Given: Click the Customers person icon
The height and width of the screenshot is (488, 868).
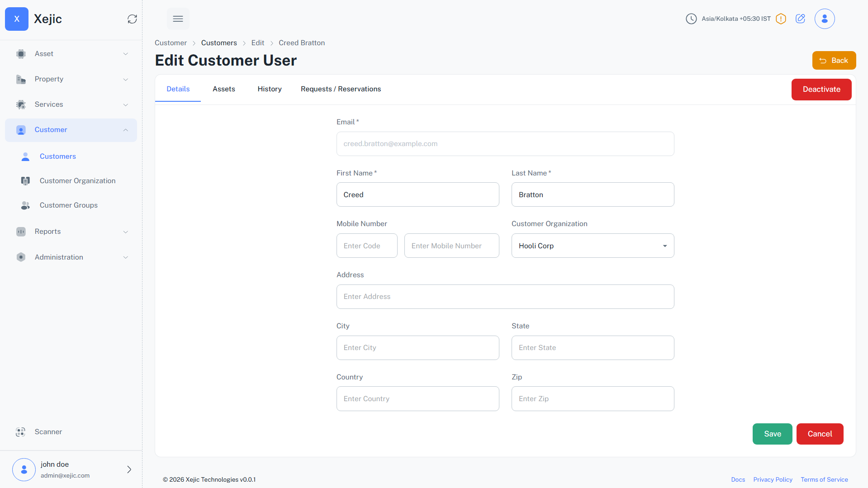Looking at the screenshot, I should click(x=26, y=156).
